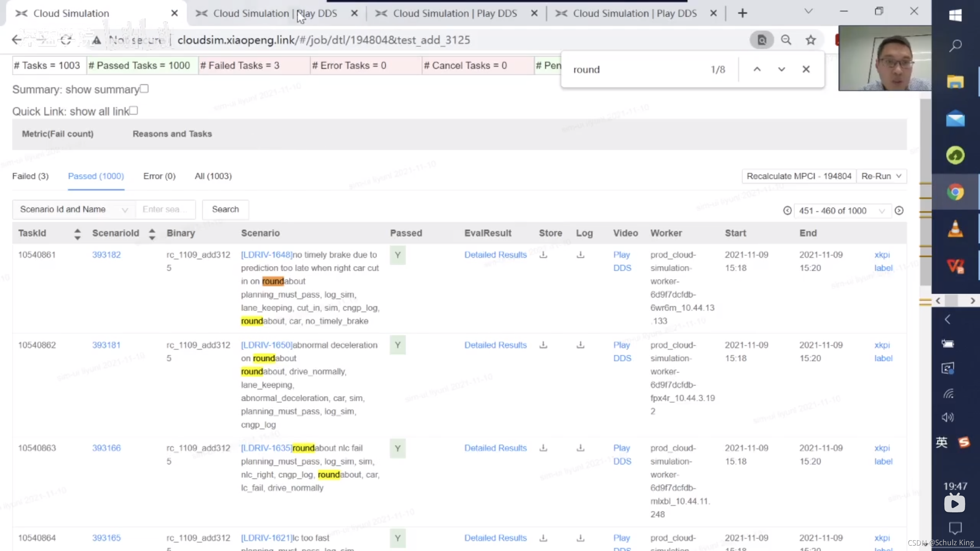Enable the show summary checkbox
Viewport: 980px width, 551px height.
pyautogui.click(x=144, y=89)
